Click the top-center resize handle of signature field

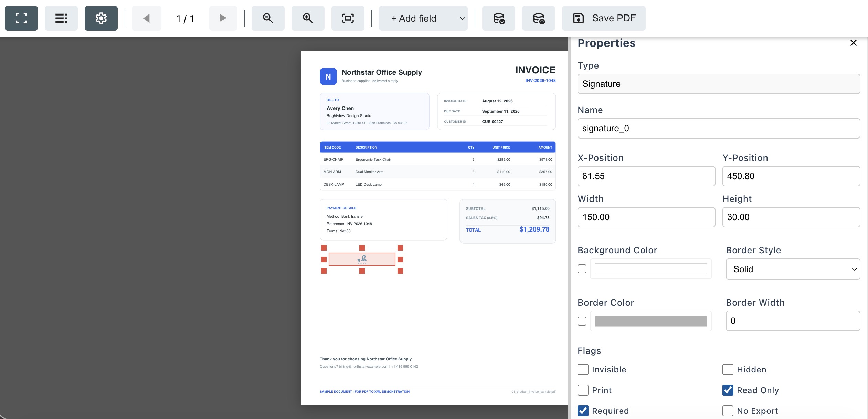coord(362,248)
